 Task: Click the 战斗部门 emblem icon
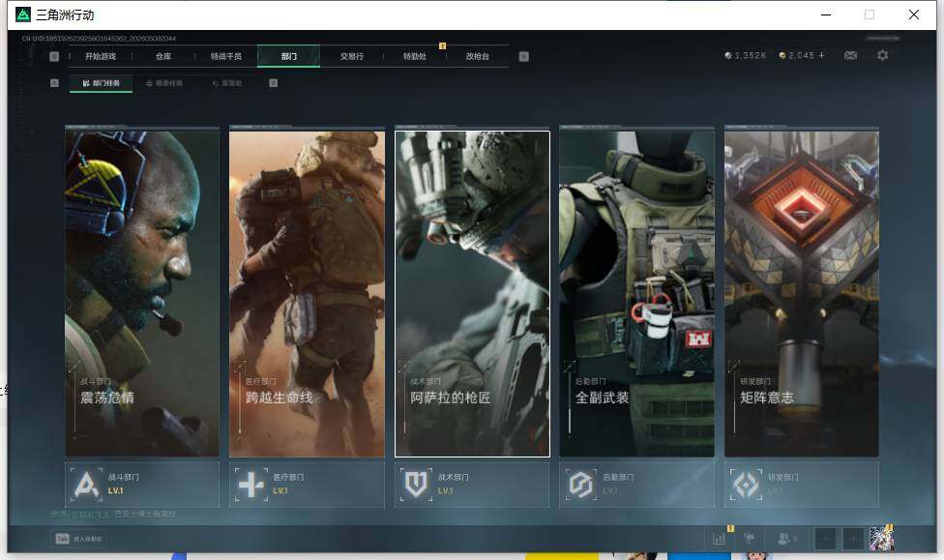(86, 485)
